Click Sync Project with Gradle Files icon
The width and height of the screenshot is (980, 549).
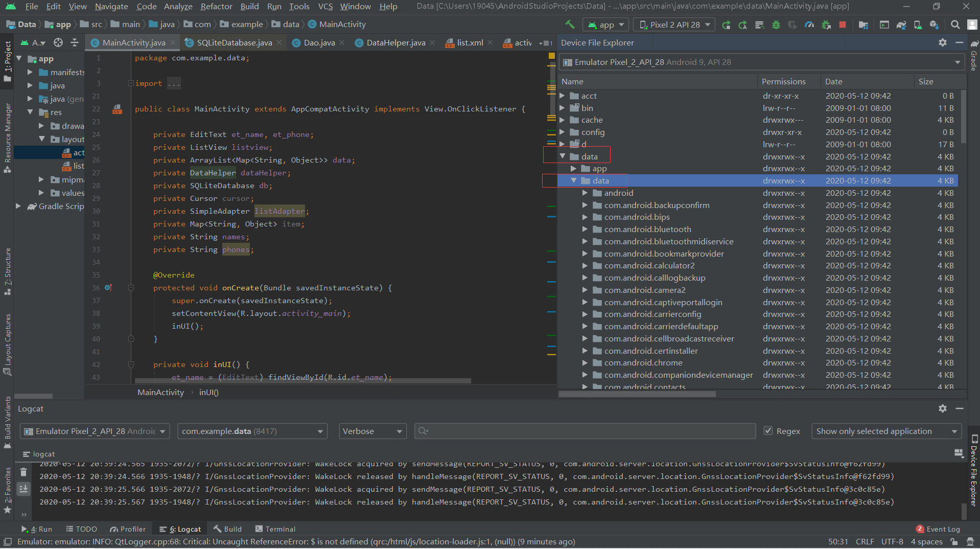coord(901,25)
